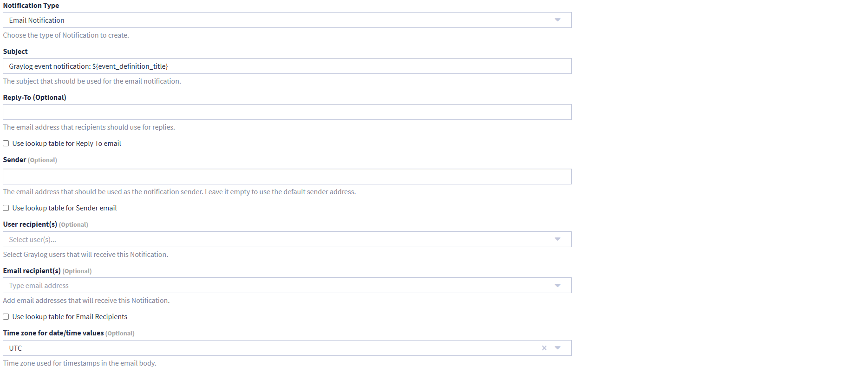Tick the Sender email lookup table checkbox
Viewport: 868px width, 367px height.
tap(6, 208)
